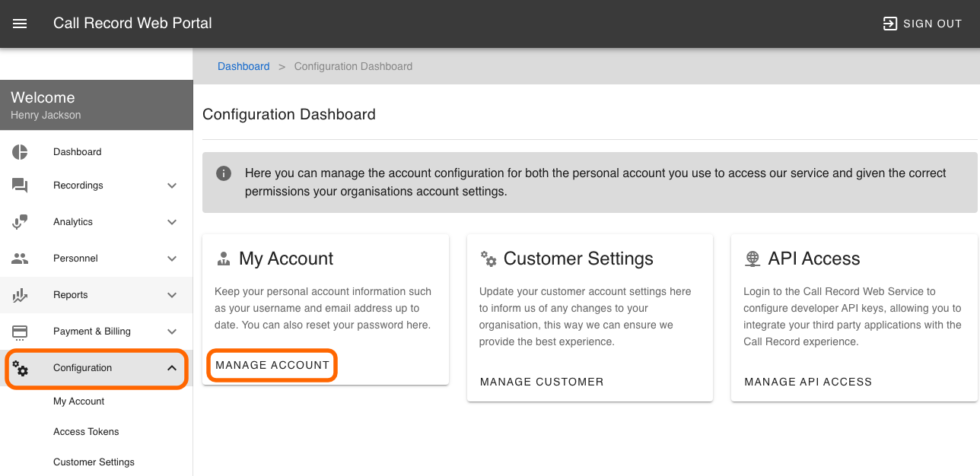The width and height of the screenshot is (980, 476).
Task: Click the Dashboard pie chart icon
Action: pos(20,152)
